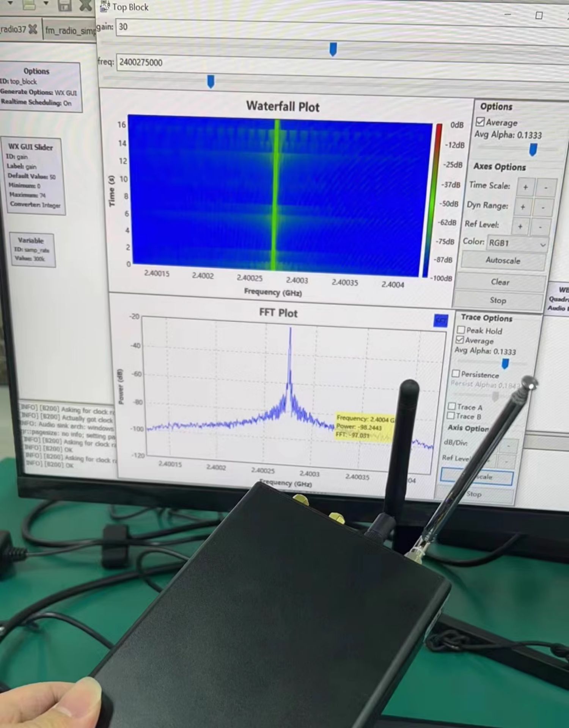Click 'Realtime Scheduling: On' text
This screenshot has width=569, height=728.
pyautogui.click(x=36, y=102)
